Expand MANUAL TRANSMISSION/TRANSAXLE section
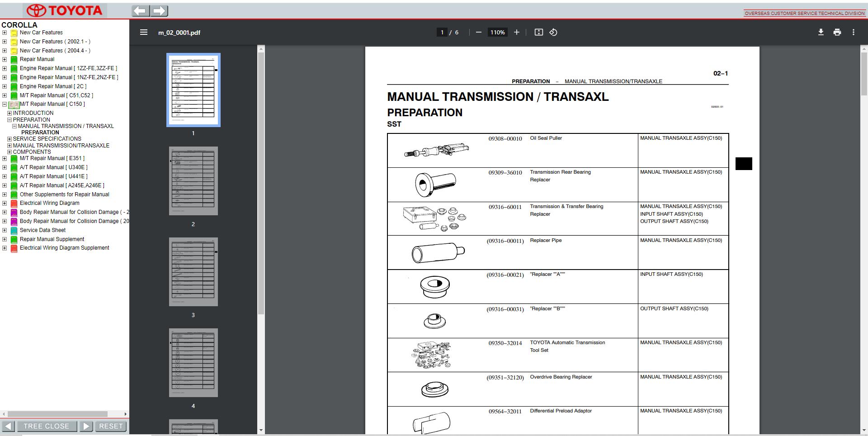The image size is (868, 436). 9,146
